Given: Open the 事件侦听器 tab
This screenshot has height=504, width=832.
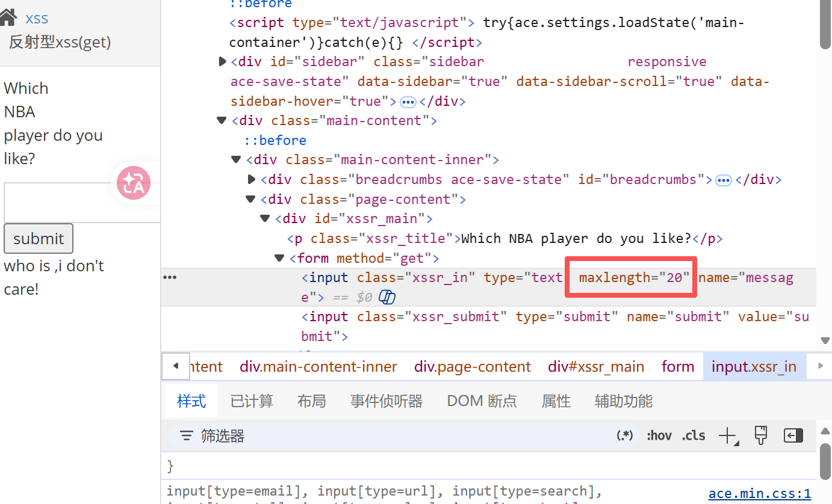Looking at the screenshot, I should coord(387,401).
